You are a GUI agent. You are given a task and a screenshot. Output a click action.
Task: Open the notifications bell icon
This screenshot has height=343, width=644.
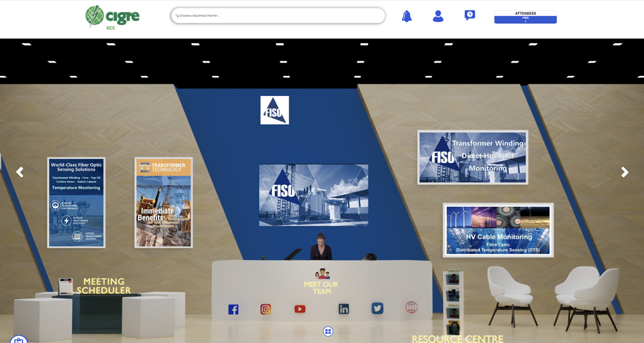pos(406,16)
